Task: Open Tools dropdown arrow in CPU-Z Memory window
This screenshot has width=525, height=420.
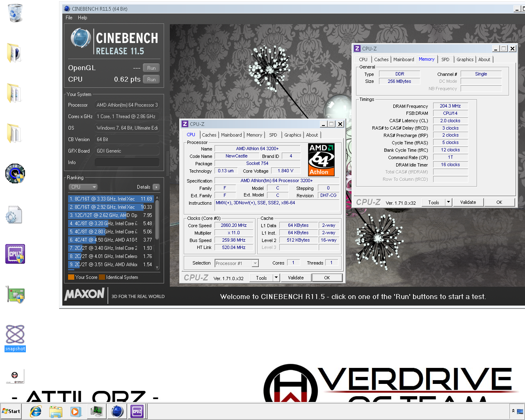Action: tap(448, 202)
